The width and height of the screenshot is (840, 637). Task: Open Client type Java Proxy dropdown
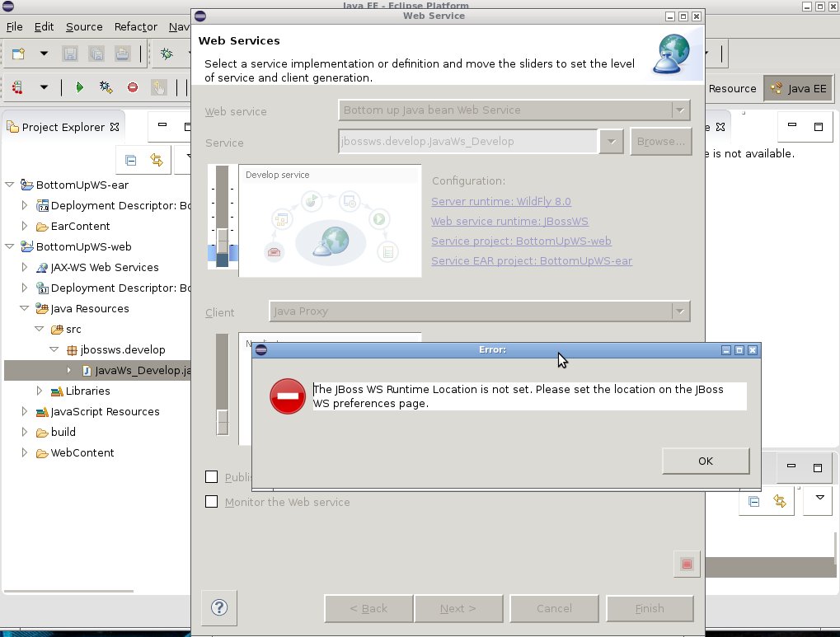tap(680, 311)
